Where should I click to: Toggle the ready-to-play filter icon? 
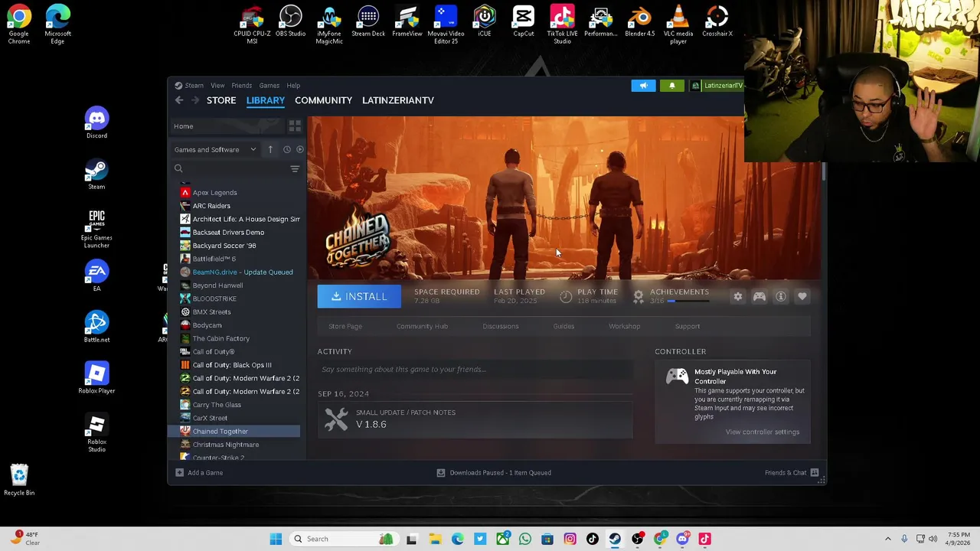(299, 149)
